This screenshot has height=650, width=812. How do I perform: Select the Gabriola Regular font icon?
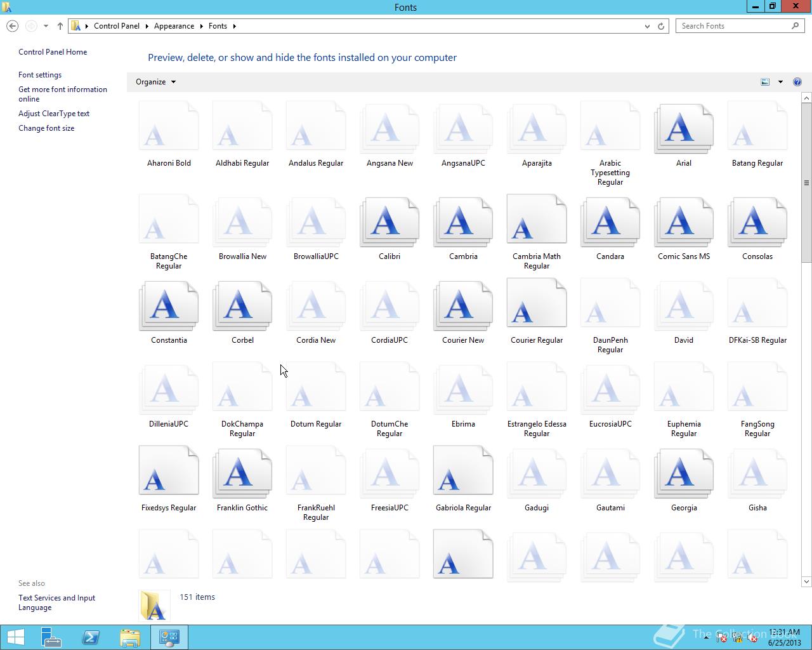pyautogui.click(x=463, y=471)
